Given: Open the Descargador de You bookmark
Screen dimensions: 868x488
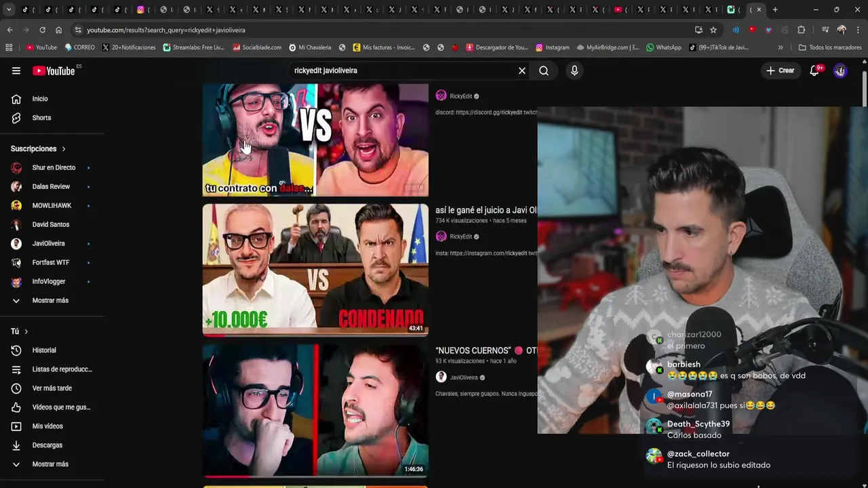Looking at the screenshot, I should [x=497, y=47].
